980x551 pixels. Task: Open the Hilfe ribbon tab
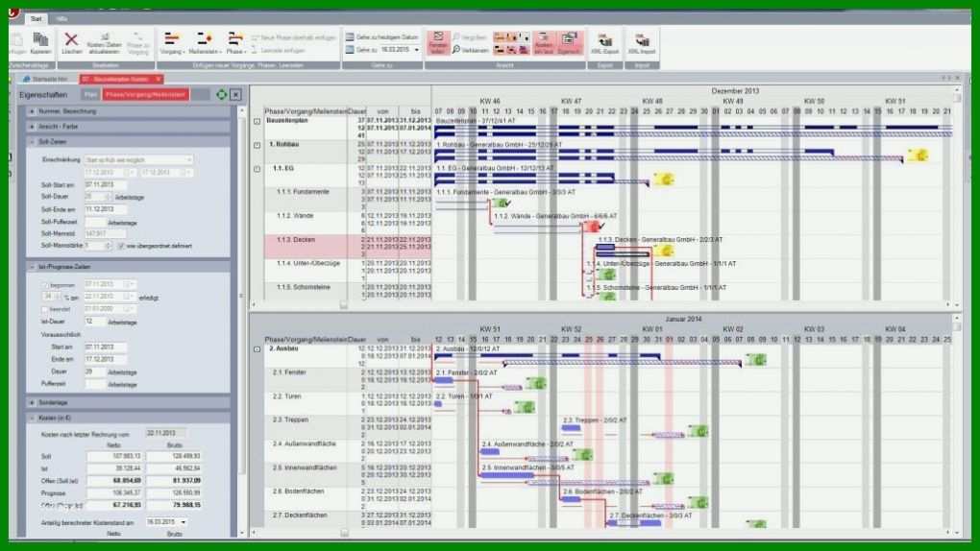61,19
